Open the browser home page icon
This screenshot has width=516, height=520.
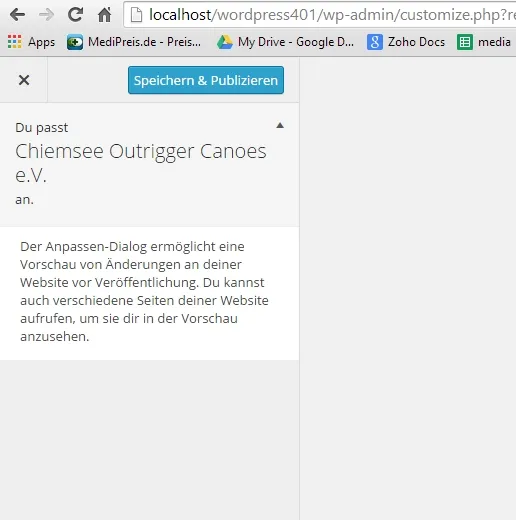105,14
